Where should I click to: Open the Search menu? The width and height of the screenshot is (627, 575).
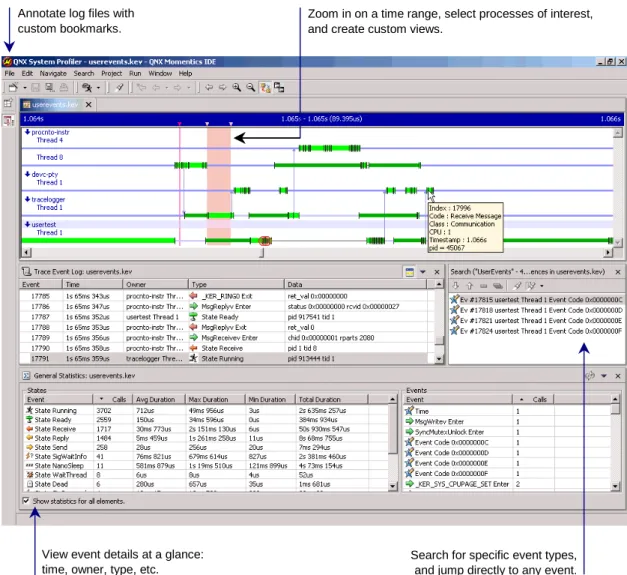84,73
